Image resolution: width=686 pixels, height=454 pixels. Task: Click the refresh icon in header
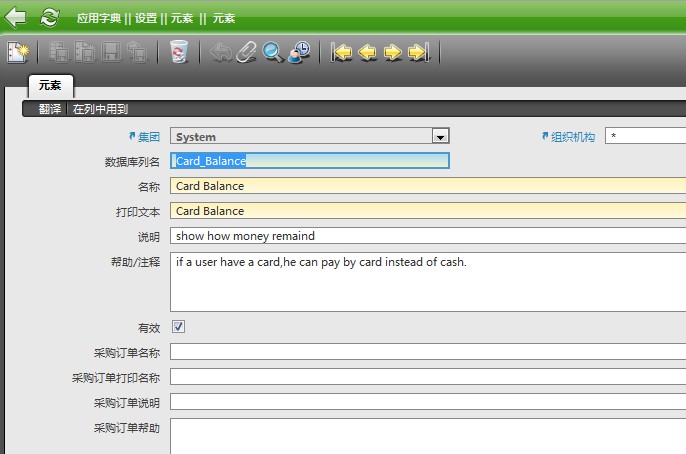(49, 17)
